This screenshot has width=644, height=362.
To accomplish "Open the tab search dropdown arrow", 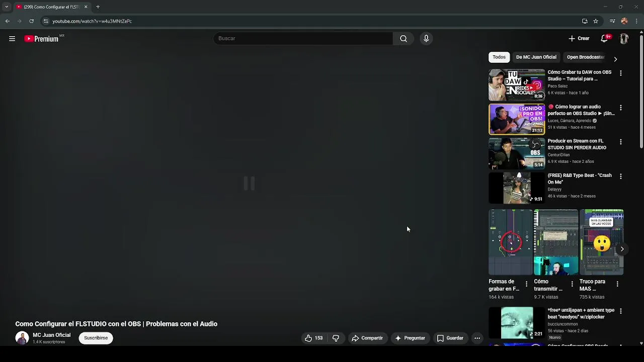I will click(6, 7).
